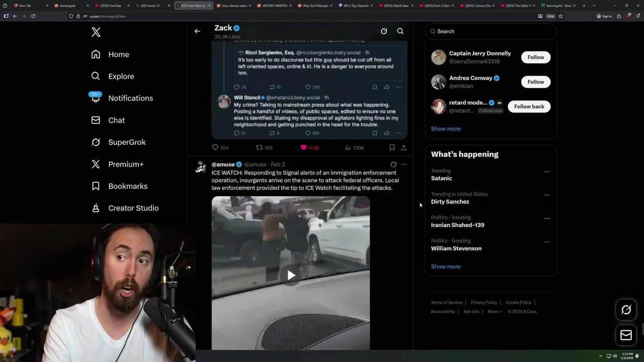Click into the X Search field
The image size is (644, 362).
coord(491,31)
